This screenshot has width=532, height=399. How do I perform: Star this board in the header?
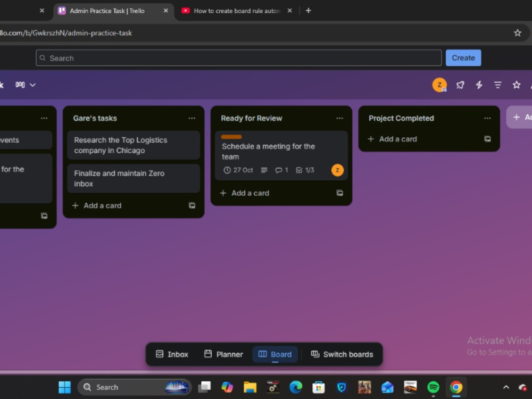517,85
